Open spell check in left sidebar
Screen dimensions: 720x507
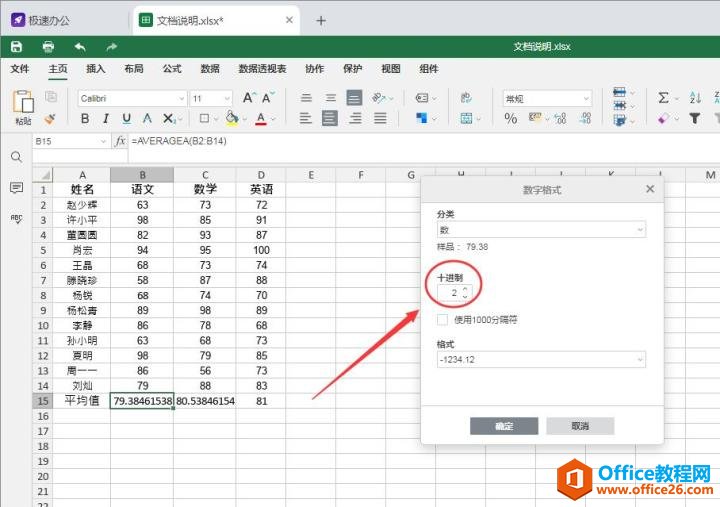click(x=16, y=219)
